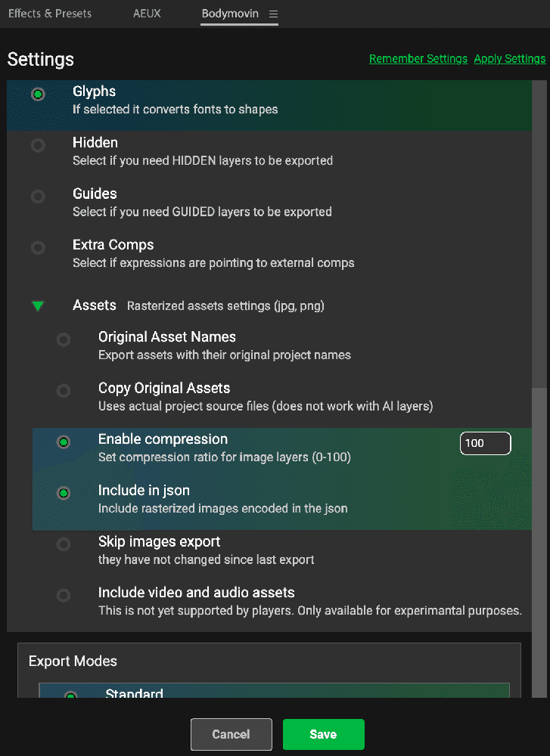Viewport: 550px width, 756px height.
Task: Collapse the Assets section triangle
Action: click(38, 306)
